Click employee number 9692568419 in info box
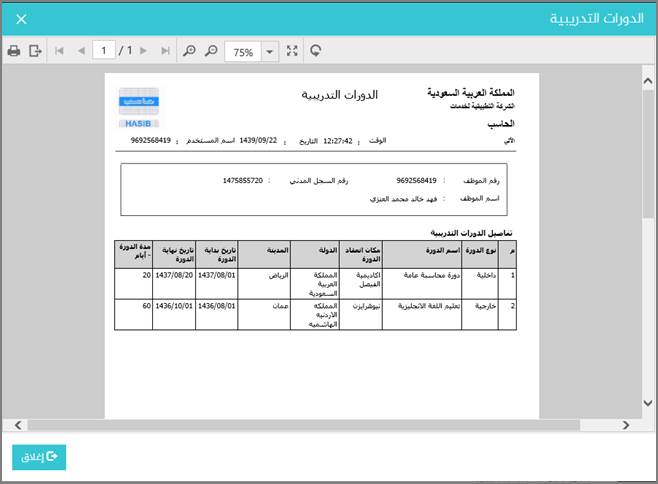 point(416,181)
